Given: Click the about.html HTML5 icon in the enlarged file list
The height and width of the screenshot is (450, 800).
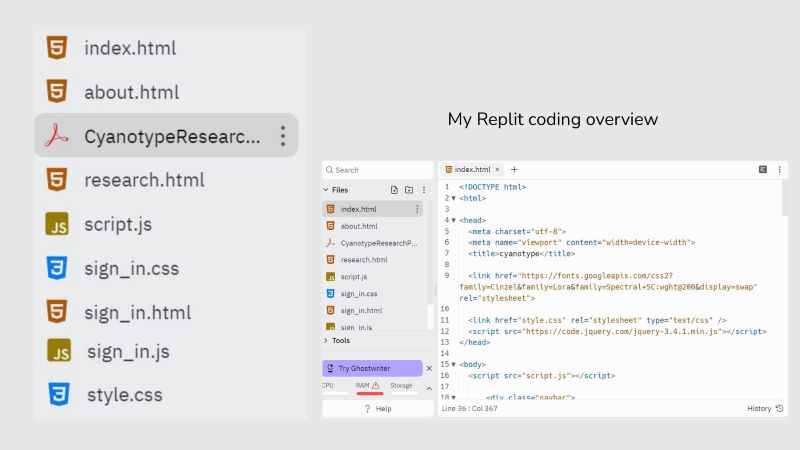Looking at the screenshot, I should tap(57, 91).
